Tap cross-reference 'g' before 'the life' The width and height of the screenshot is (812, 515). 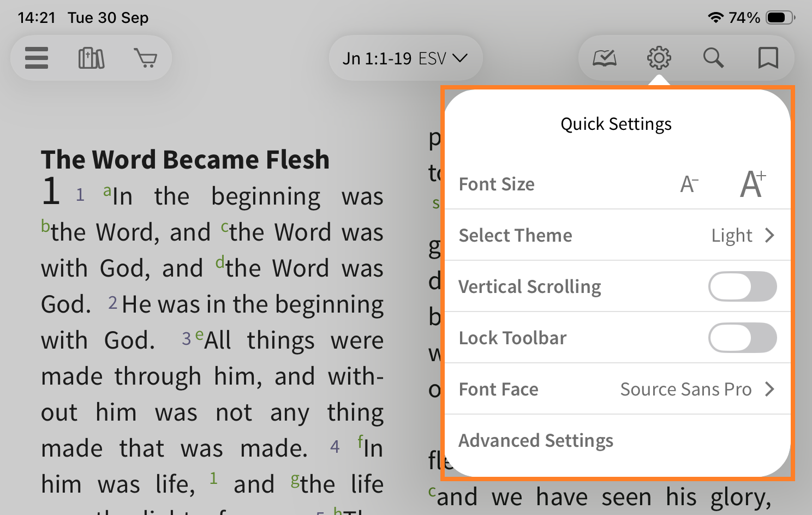pos(295,481)
